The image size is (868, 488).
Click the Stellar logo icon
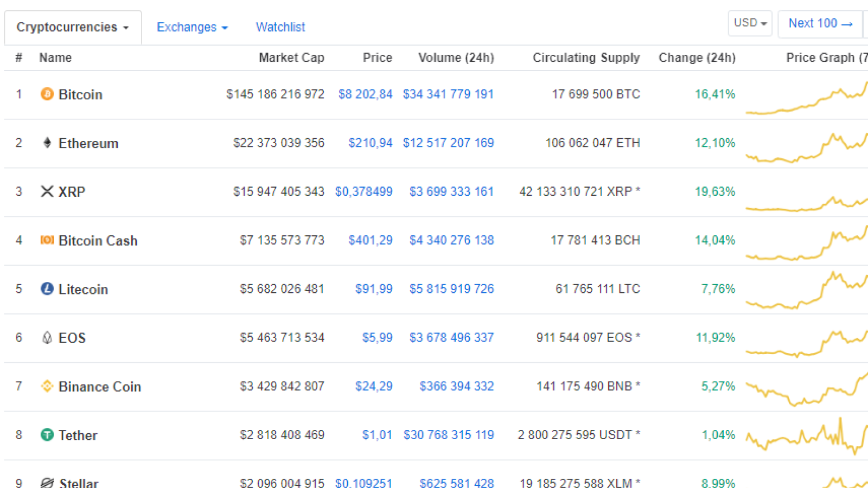click(47, 483)
